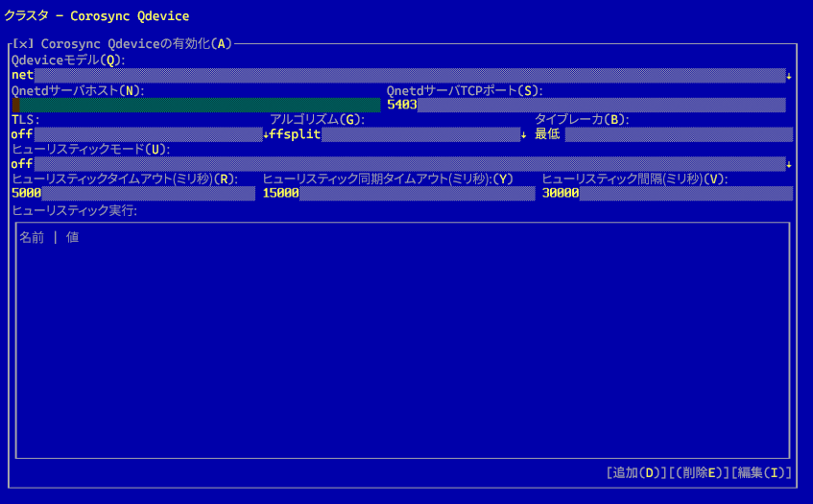
Task: Focus the Qnetdサーバホスト(N) input field
Action: [196, 105]
